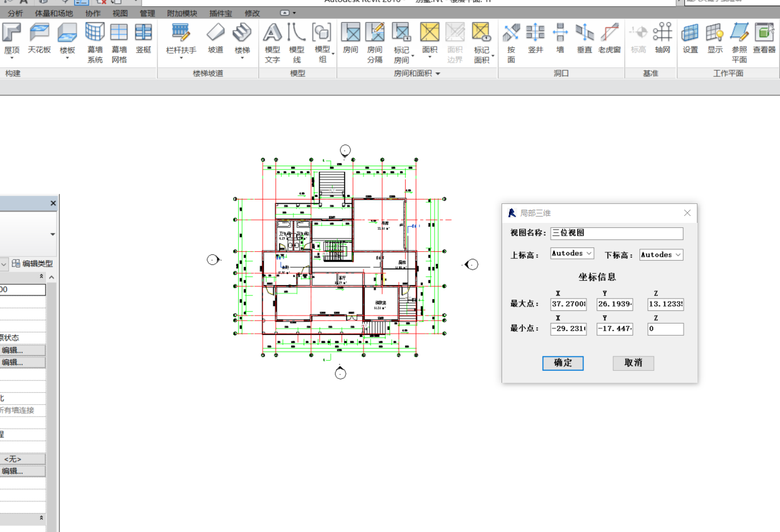This screenshot has width=780, height=532.
Task: Select the 幕墙系统 curtain system tool
Action: tap(95, 43)
